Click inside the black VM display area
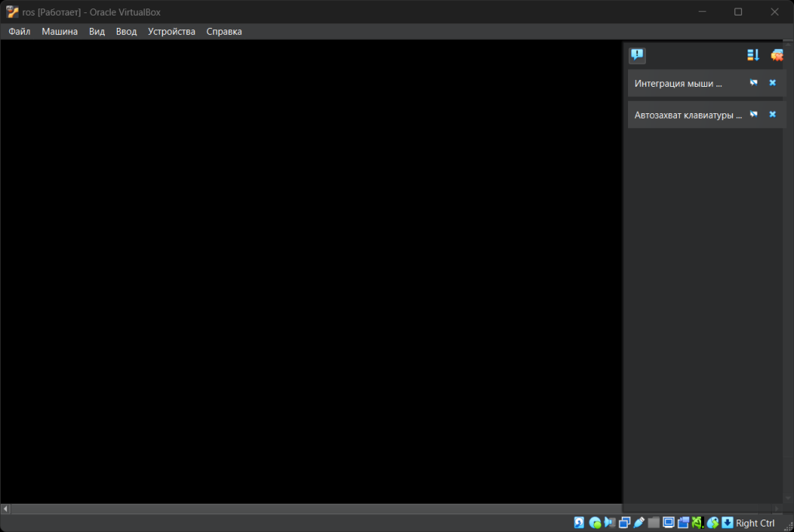This screenshot has height=532, width=794. pyautogui.click(x=311, y=271)
